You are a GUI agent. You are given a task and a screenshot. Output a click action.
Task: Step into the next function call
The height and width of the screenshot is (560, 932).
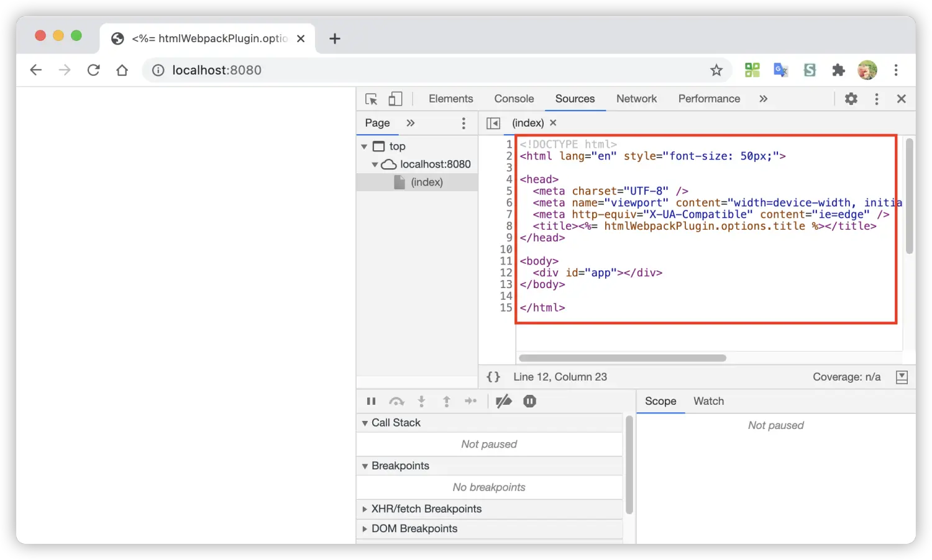point(421,401)
